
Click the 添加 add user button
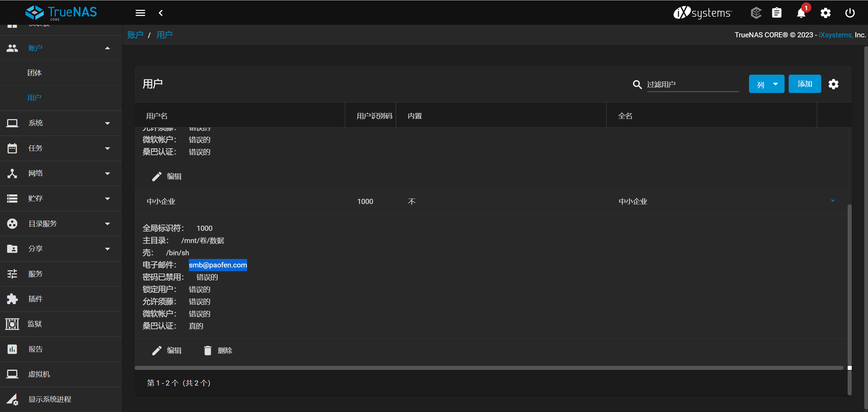805,84
